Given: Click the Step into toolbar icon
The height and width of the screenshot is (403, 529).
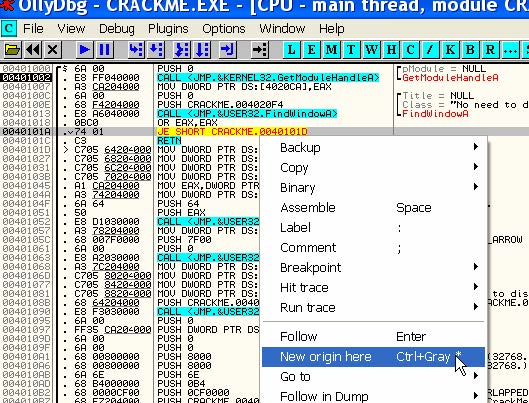Looking at the screenshot, I should (136, 50).
